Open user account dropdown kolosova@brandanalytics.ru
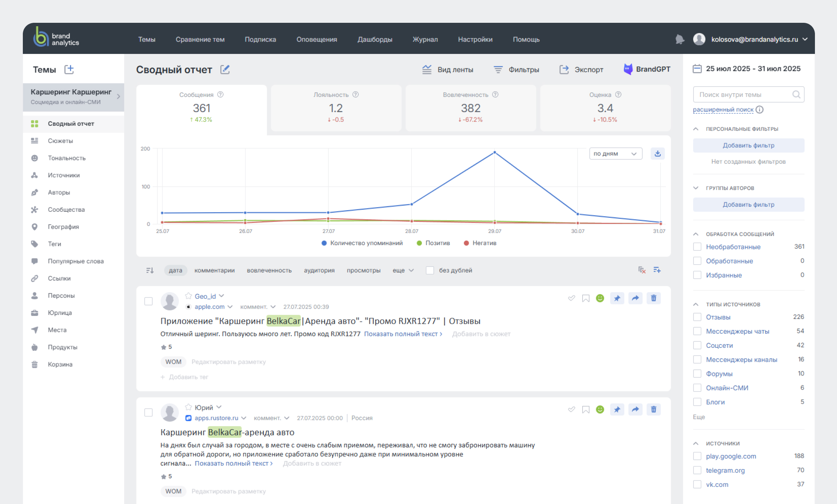This screenshot has width=837, height=504. [750, 39]
